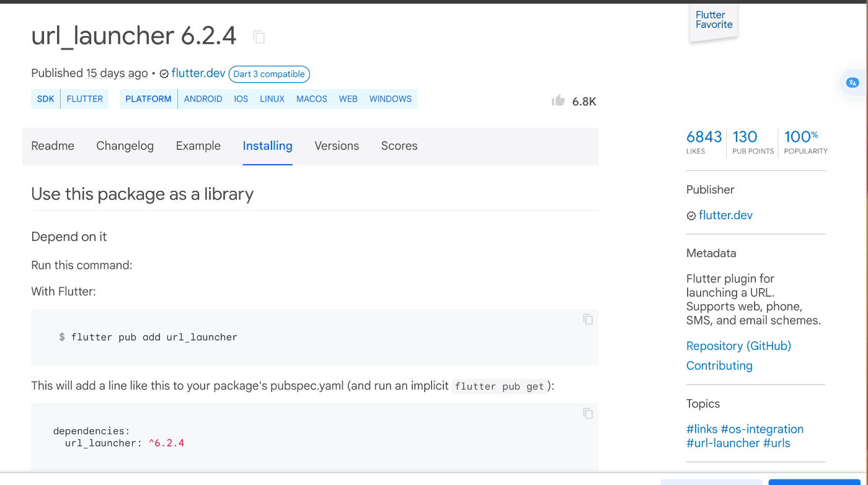Viewport: 868px width, 485px height.
Task: Copy the flutter pub add command
Action: point(588,320)
